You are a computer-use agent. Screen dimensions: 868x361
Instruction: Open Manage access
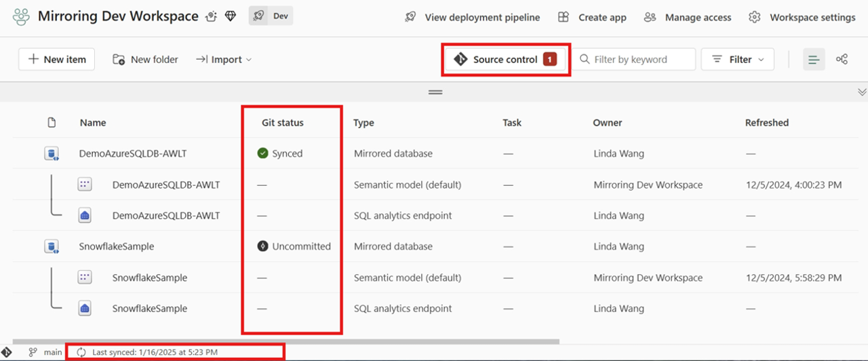click(x=688, y=18)
